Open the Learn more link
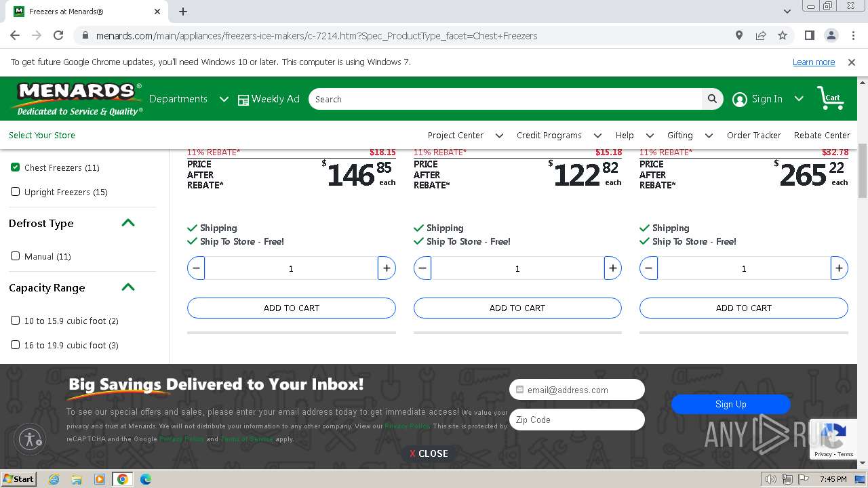 pyautogui.click(x=814, y=62)
